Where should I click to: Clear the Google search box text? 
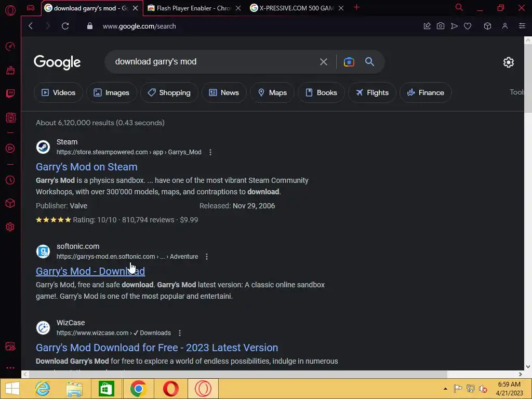coord(323,62)
